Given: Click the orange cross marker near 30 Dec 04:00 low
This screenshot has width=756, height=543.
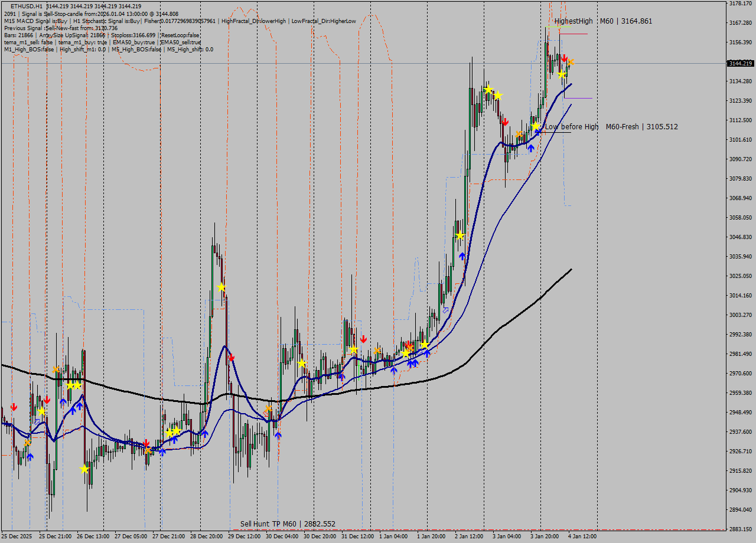Looking at the screenshot, I should pyautogui.click(x=269, y=407).
